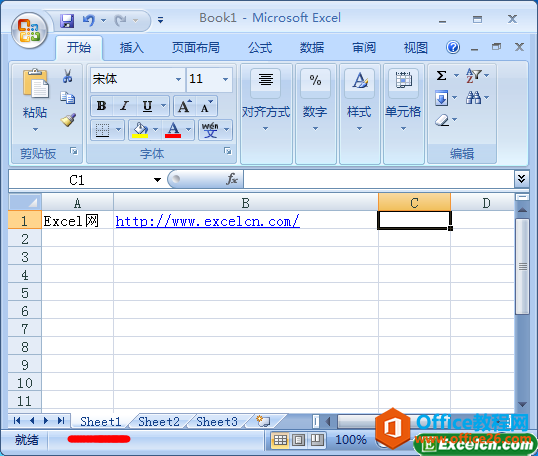This screenshot has height=456, width=538.
Task: Open the 粘贴 paste options arrow
Action: tap(35, 130)
